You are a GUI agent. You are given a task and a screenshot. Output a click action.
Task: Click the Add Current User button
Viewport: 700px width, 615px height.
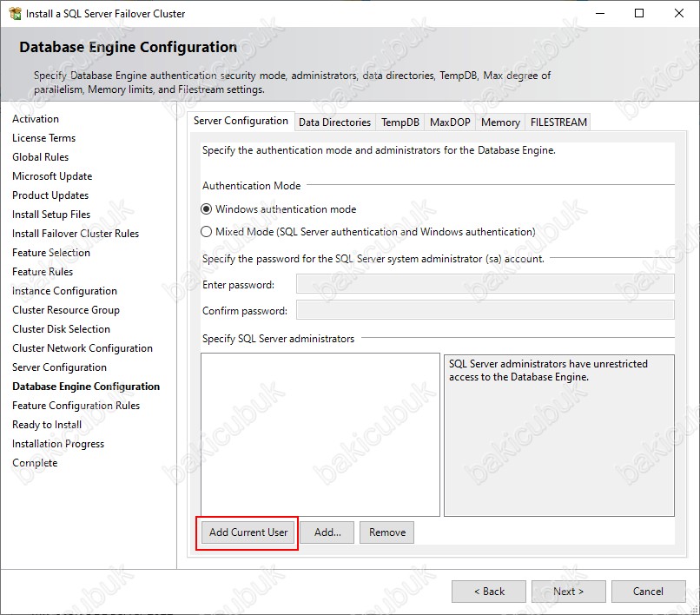point(248,532)
